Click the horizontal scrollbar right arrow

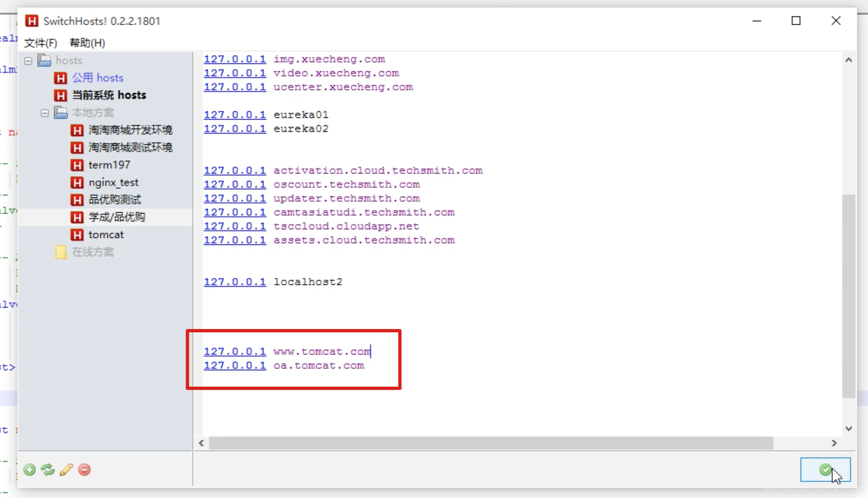[x=834, y=443]
